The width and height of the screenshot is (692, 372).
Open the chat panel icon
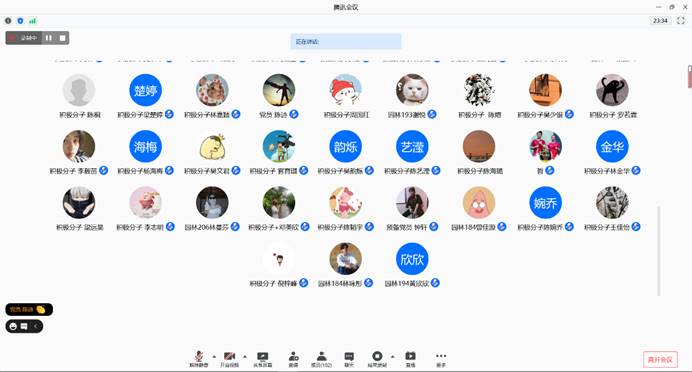click(x=349, y=359)
